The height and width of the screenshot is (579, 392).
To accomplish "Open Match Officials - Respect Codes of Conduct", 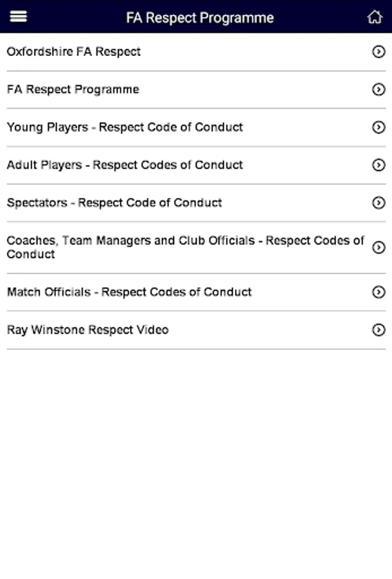I will (129, 292).
